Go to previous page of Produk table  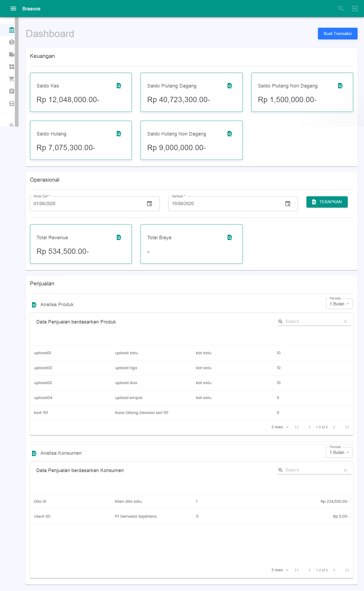coord(310,427)
